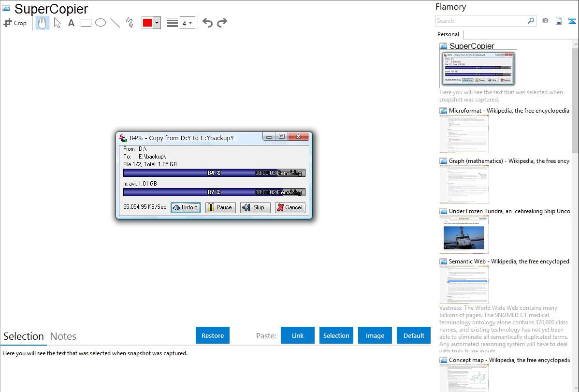
Task: Pause the SuperCopier copy operation
Action: tap(220, 207)
